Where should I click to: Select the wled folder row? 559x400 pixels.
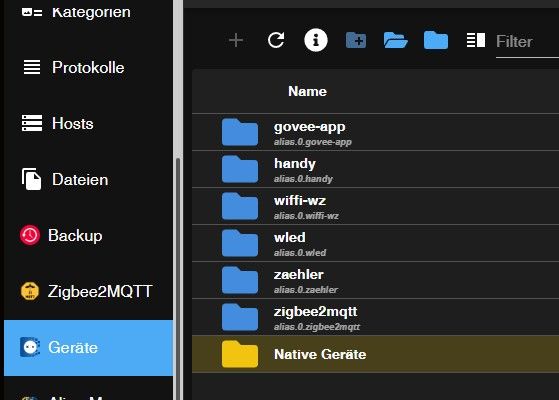[x=375, y=243]
